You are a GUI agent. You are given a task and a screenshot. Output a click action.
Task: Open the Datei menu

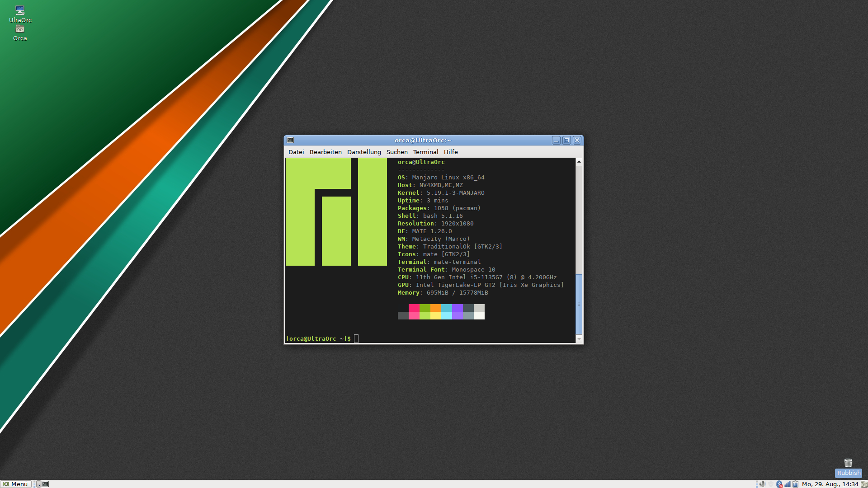(x=296, y=152)
